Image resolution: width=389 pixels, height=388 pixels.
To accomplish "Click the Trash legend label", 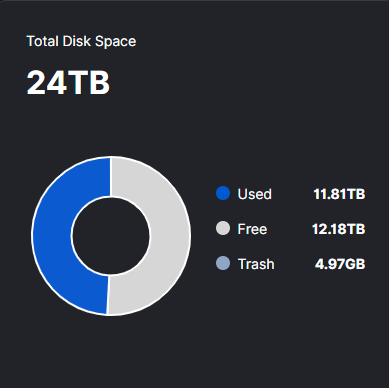I will [256, 264].
